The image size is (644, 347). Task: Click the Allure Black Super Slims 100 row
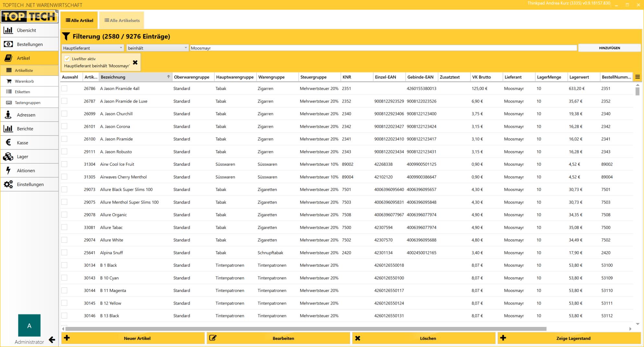point(347,189)
